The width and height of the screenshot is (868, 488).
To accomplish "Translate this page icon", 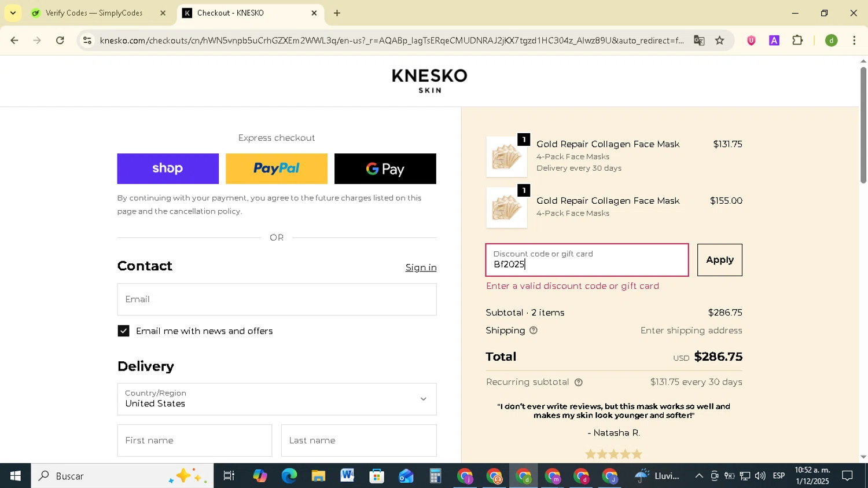I will 699,41.
